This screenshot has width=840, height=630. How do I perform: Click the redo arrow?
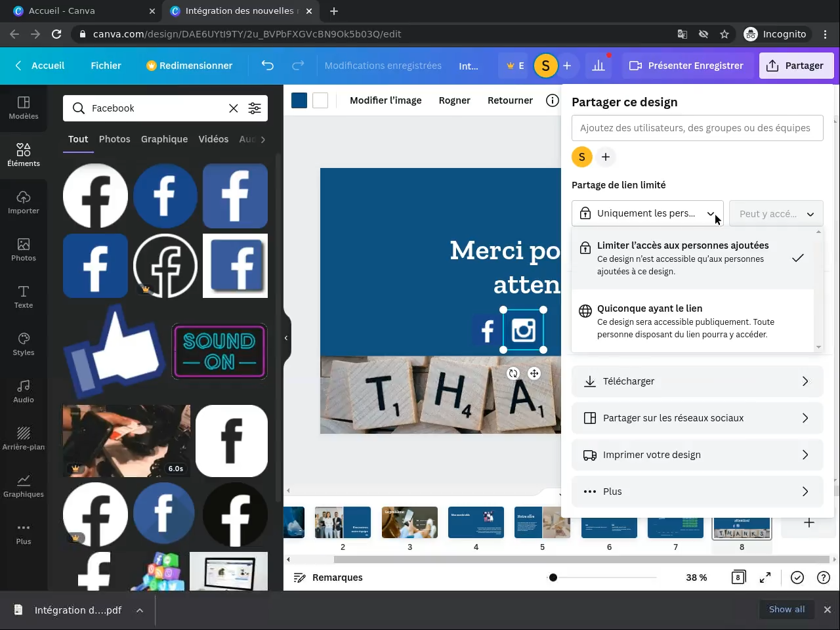click(298, 66)
